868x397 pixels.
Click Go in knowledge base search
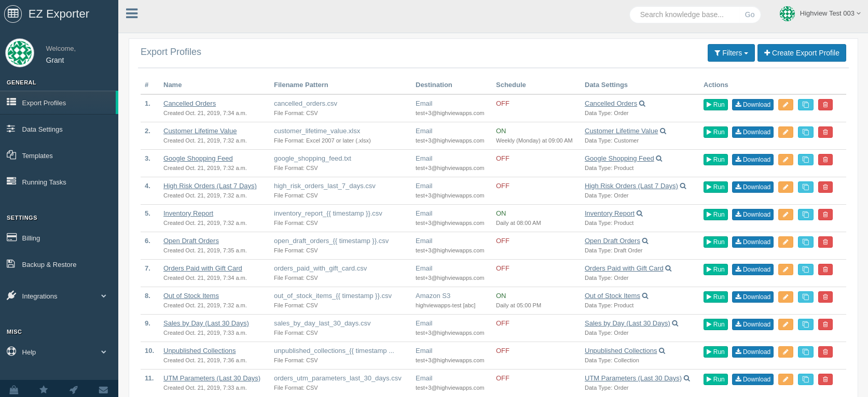point(749,15)
